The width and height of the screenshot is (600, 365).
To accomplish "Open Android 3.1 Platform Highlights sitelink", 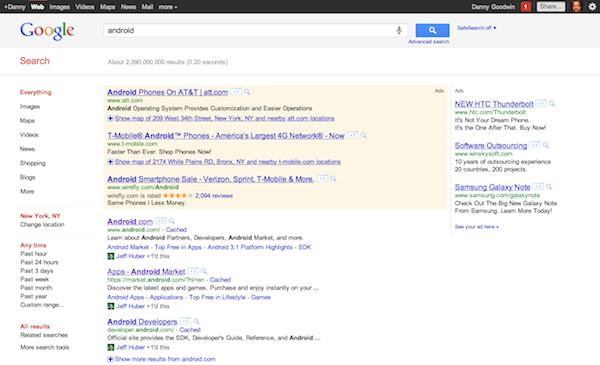I will [250, 247].
